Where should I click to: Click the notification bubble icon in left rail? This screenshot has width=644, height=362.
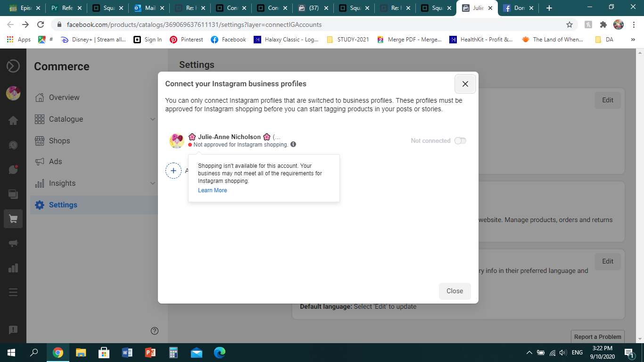13,170
